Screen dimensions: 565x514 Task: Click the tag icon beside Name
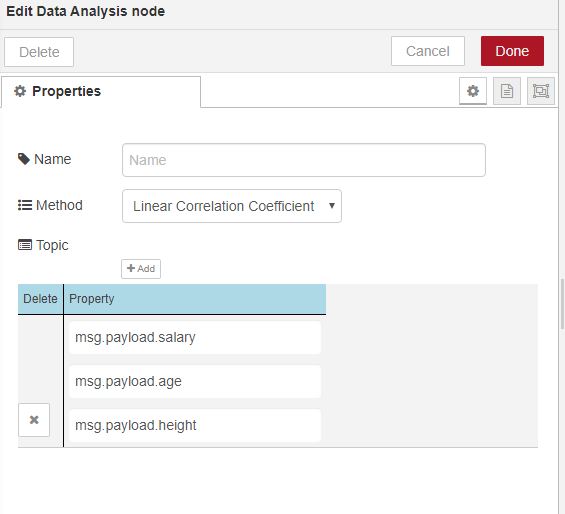tap(24, 159)
